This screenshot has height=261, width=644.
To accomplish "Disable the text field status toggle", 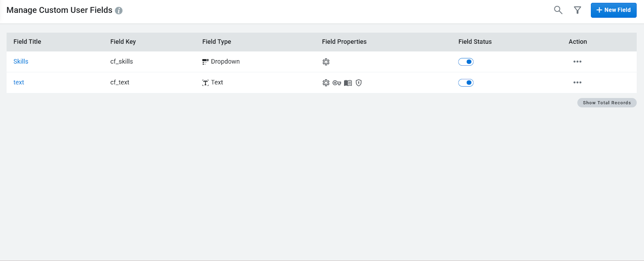I will tap(466, 83).
